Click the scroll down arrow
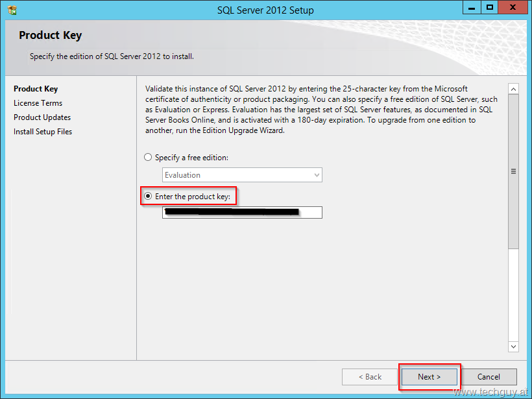532x399 pixels. [x=513, y=346]
